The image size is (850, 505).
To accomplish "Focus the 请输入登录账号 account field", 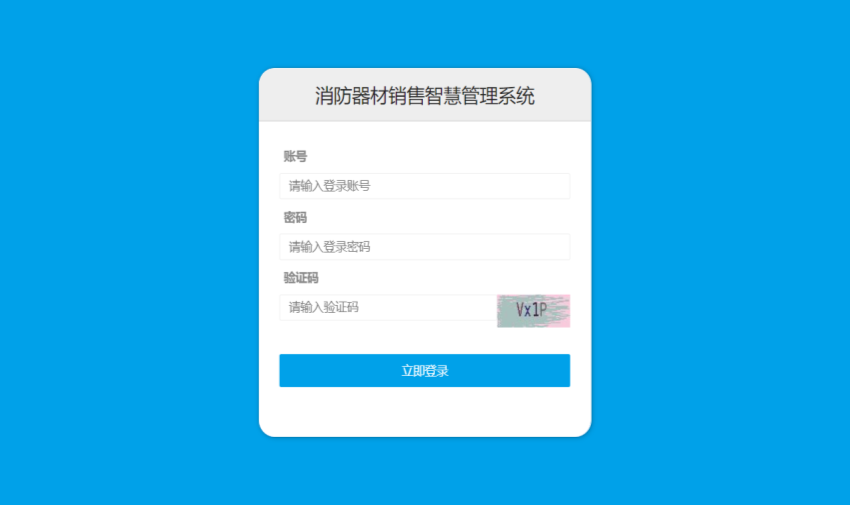I will coord(424,186).
